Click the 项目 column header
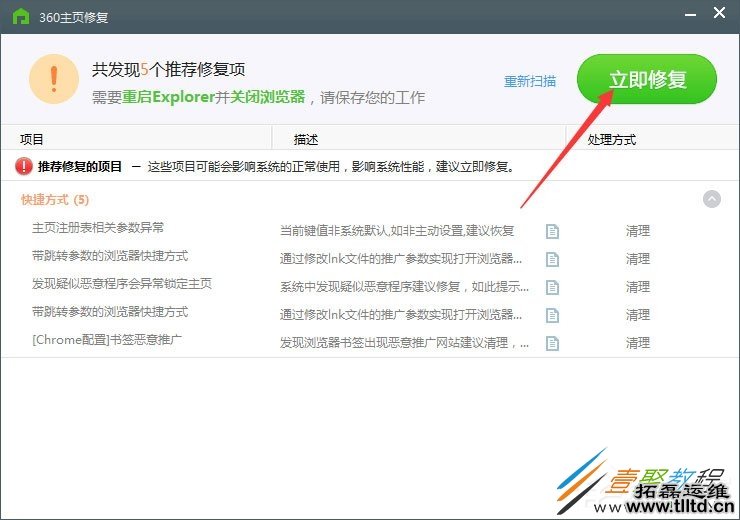The image size is (740, 520). pos(32,139)
